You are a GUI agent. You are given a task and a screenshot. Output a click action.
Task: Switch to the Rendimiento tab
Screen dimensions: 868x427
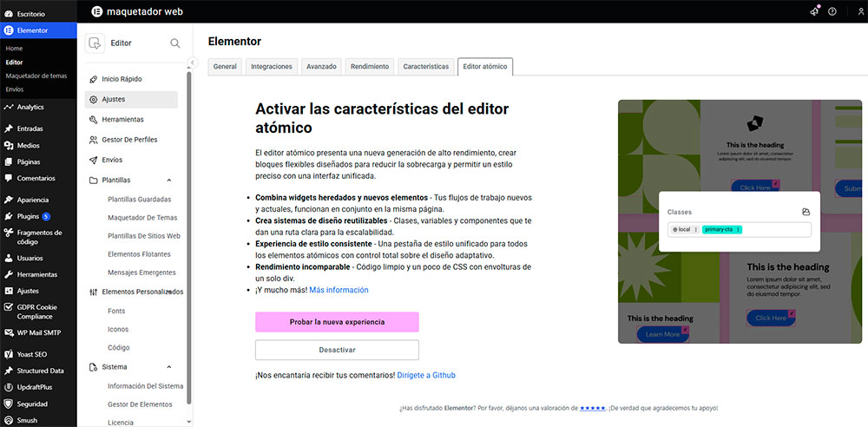(370, 67)
